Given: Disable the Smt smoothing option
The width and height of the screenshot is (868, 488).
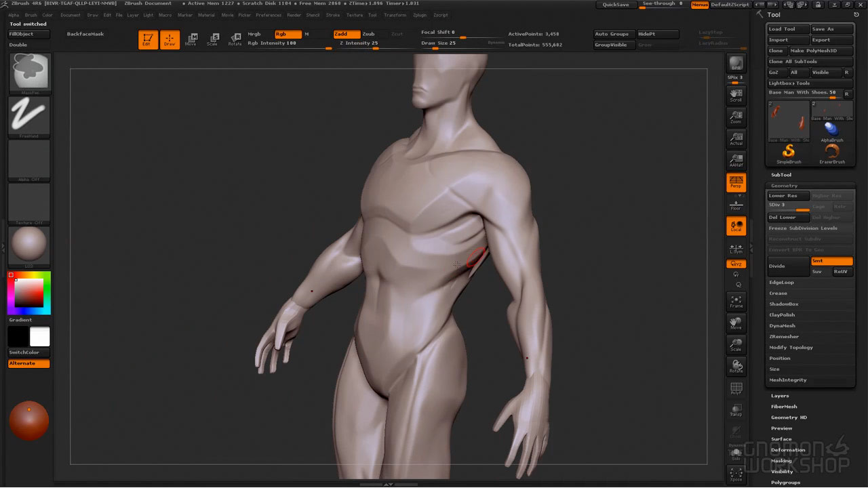Looking at the screenshot, I should tap(831, 261).
